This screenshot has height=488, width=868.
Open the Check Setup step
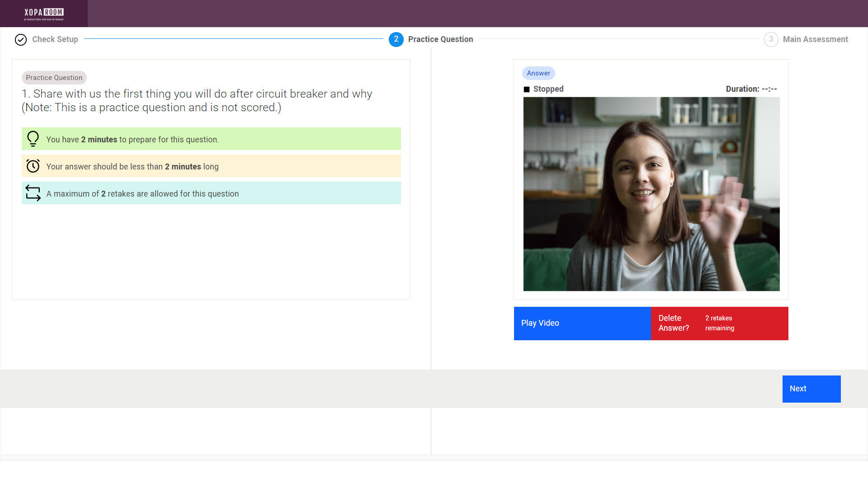55,39
